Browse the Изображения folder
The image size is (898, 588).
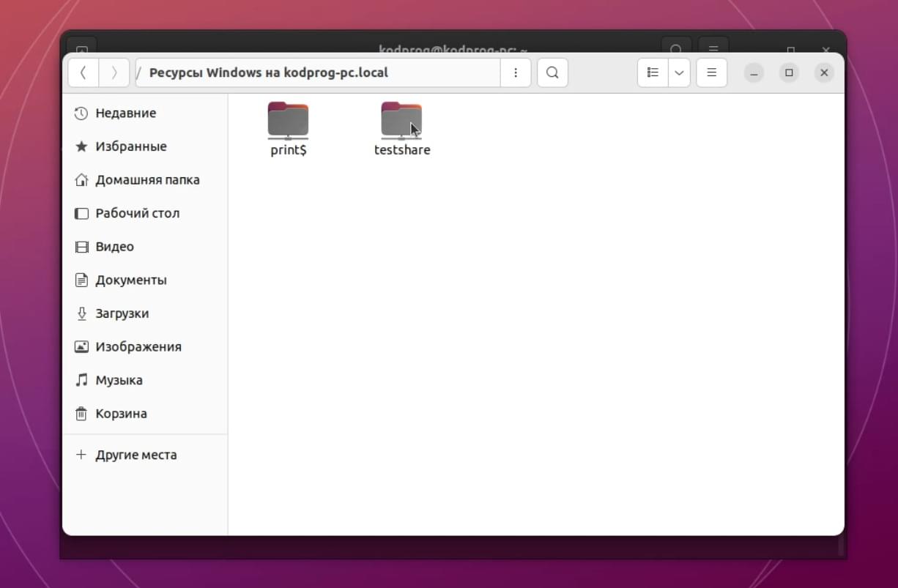145,346
